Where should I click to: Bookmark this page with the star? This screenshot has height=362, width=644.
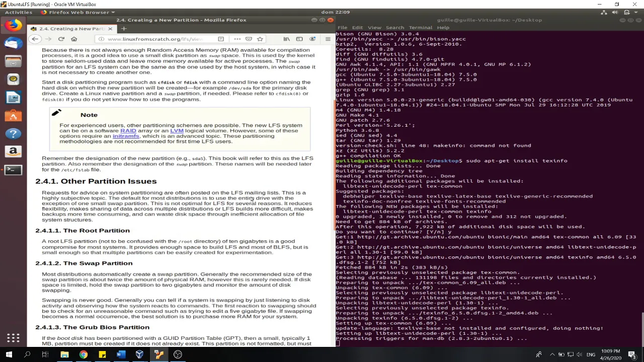(x=260, y=39)
